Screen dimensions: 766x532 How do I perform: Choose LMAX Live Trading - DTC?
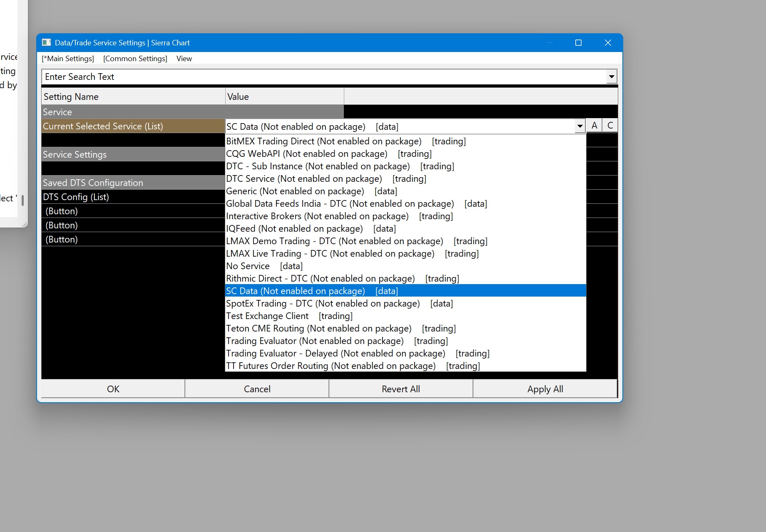(x=405, y=253)
